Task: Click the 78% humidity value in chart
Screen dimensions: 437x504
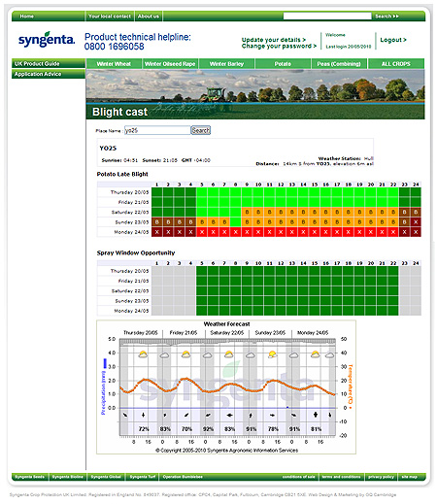Action: click(x=273, y=429)
